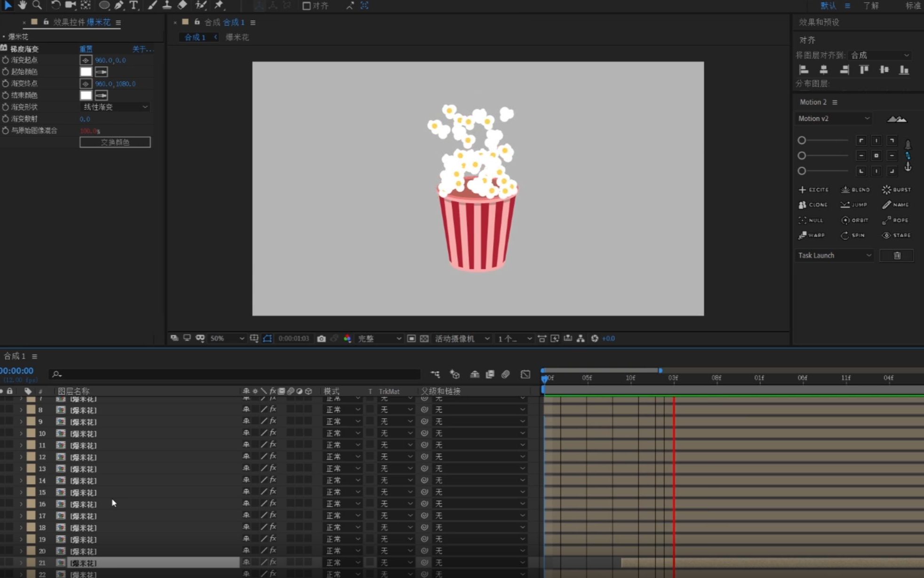Viewport: 924px width, 578px height.
Task: Switch to the 合成1 main tab
Action: [193, 37]
